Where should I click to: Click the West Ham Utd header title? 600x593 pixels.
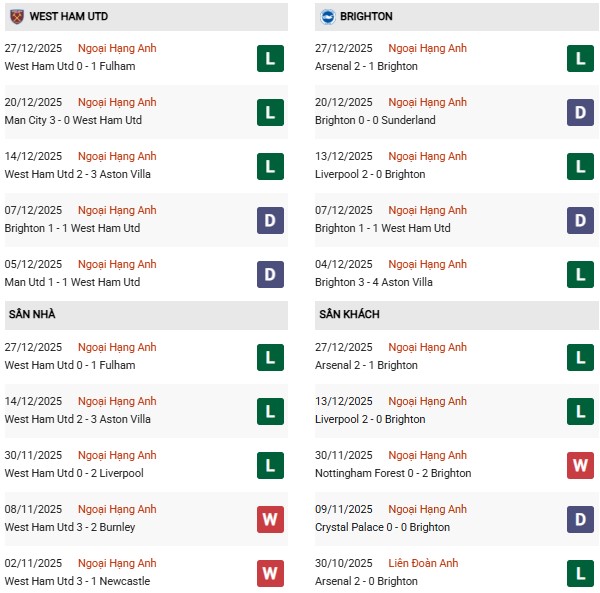69,16
